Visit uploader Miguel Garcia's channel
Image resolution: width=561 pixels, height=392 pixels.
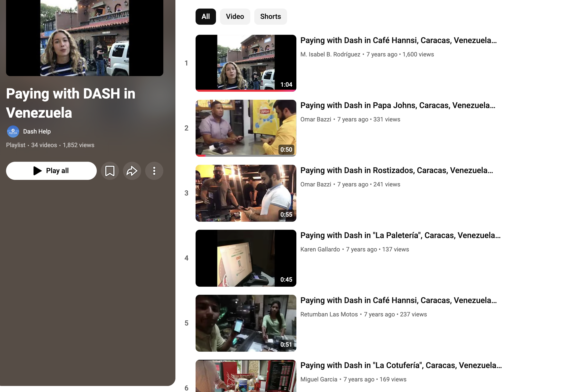tap(319, 379)
